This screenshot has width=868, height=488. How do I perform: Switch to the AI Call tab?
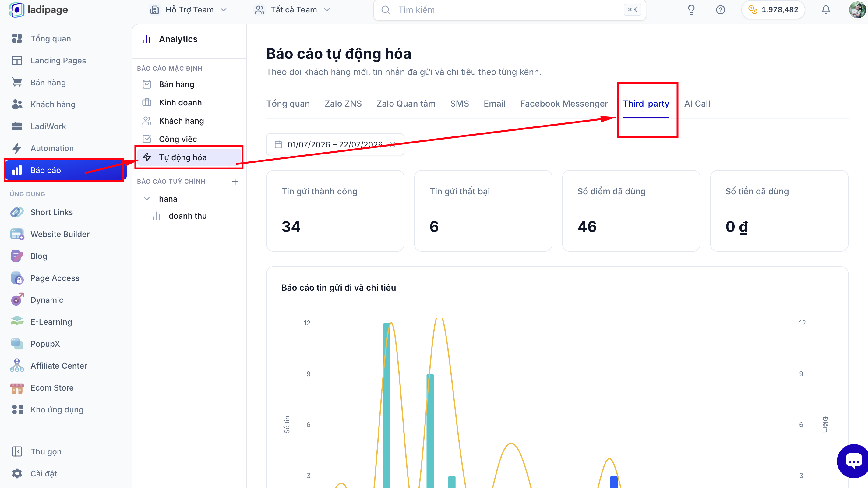[x=697, y=104]
